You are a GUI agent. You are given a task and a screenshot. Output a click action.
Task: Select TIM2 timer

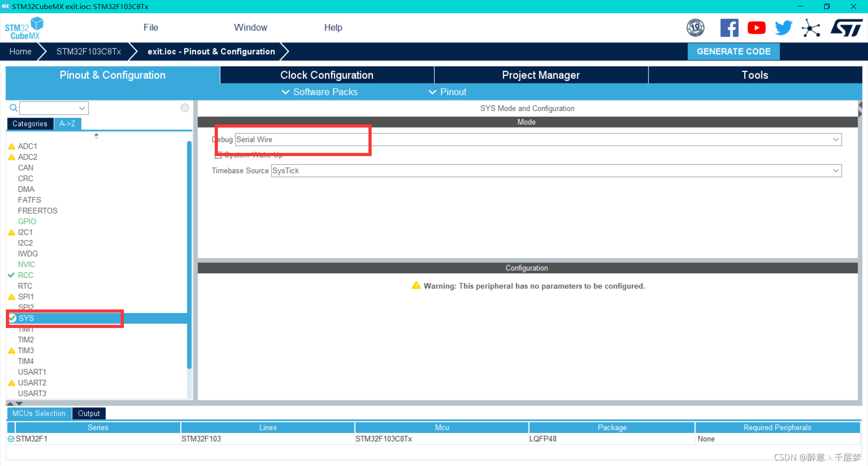[x=26, y=340]
